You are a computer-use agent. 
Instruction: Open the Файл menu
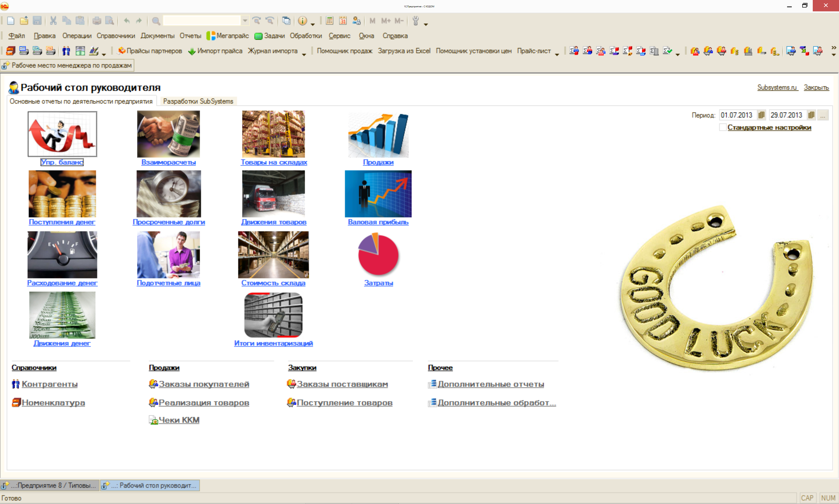[16, 36]
